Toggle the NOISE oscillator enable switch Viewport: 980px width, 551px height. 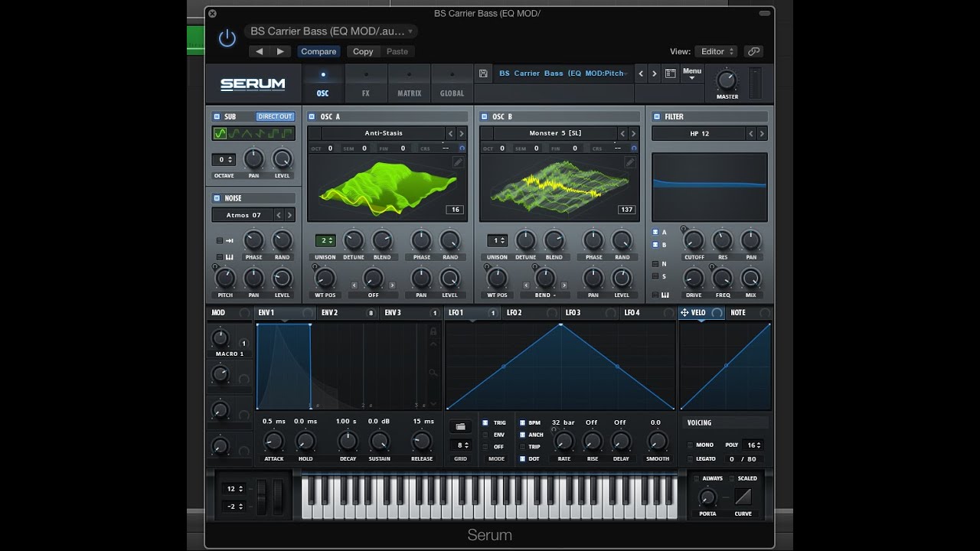click(x=217, y=197)
